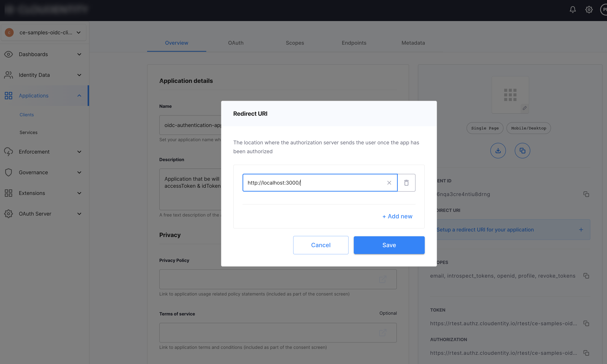Click the clear (X) button in Redirect URI field
The width and height of the screenshot is (607, 364).
tap(389, 182)
